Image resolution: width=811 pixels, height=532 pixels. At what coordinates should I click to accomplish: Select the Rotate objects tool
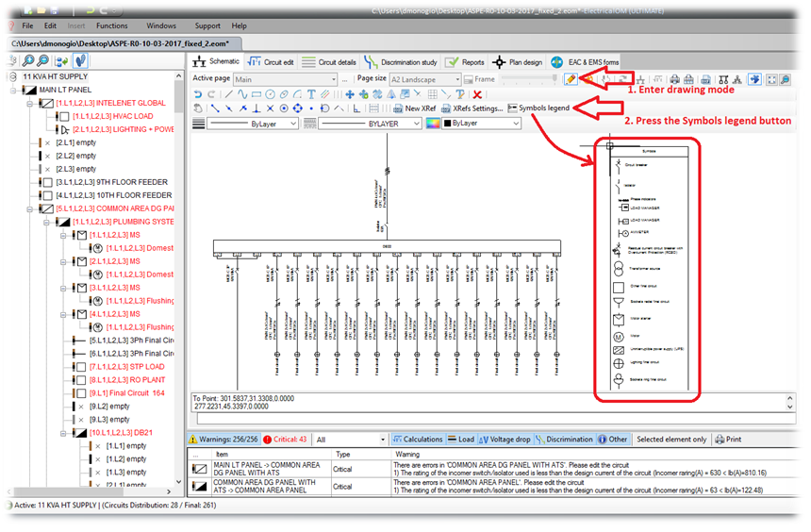377,94
